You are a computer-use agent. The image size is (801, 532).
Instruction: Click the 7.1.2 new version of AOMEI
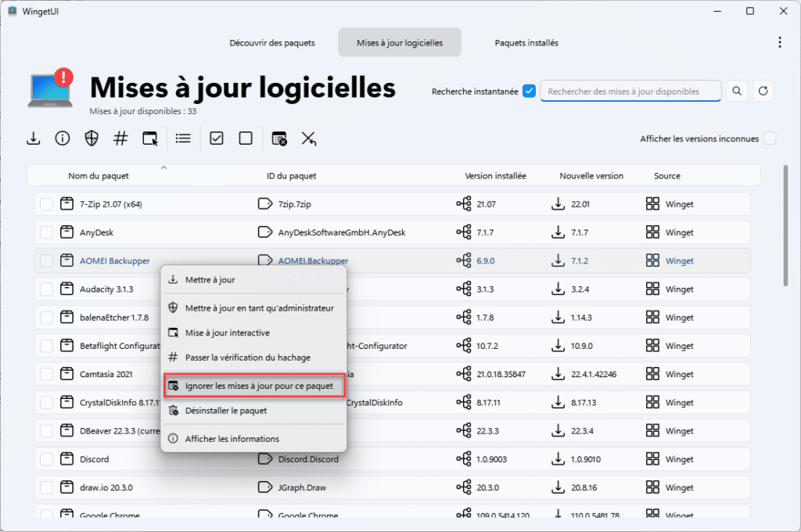tap(580, 261)
